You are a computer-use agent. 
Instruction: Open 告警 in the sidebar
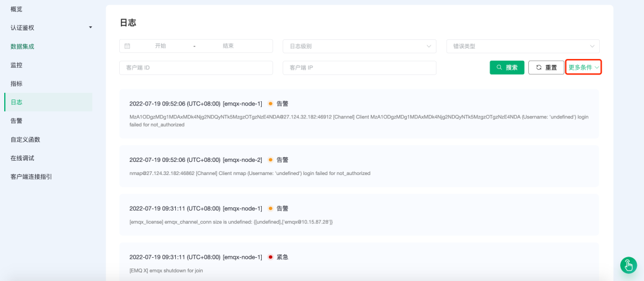coord(17,121)
